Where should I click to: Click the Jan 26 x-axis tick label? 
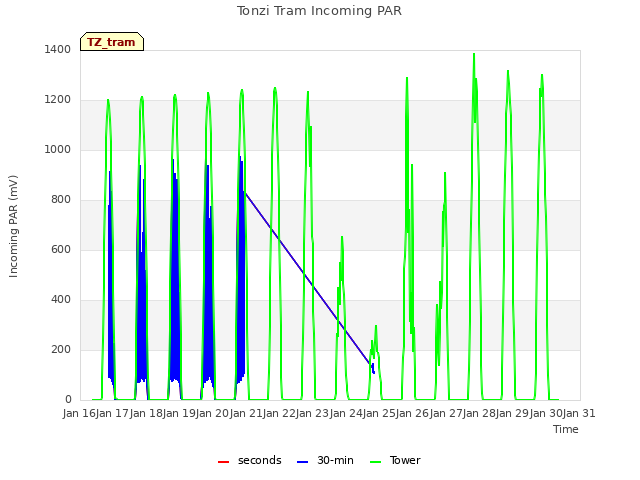coord(413,413)
